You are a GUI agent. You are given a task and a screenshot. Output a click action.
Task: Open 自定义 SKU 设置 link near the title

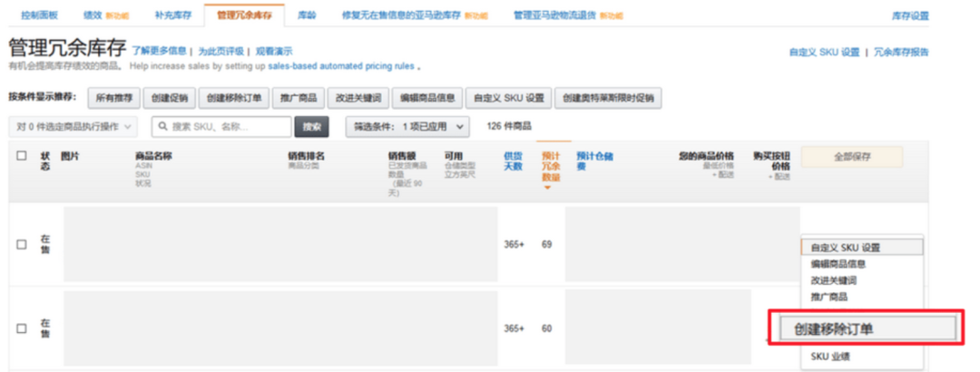coord(824,53)
